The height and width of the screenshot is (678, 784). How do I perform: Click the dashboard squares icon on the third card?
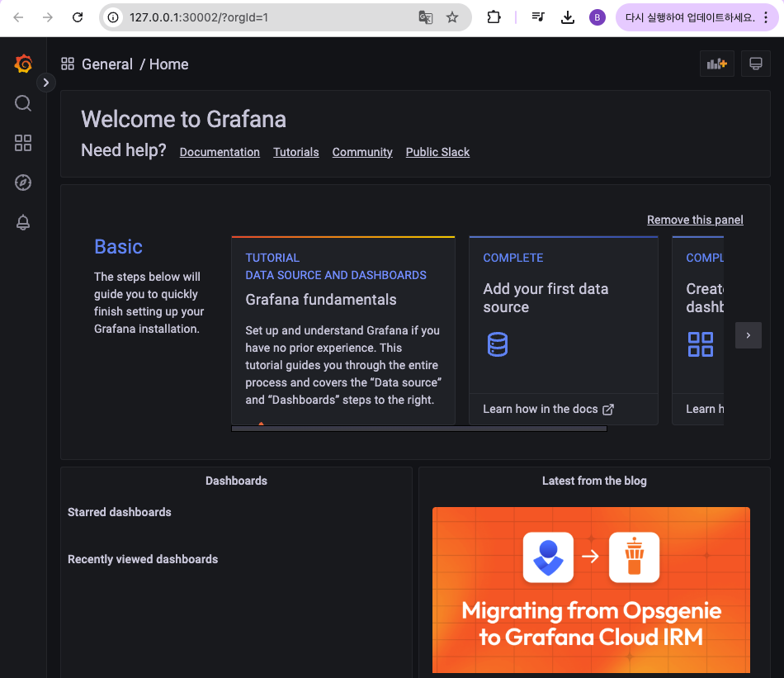(701, 344)
